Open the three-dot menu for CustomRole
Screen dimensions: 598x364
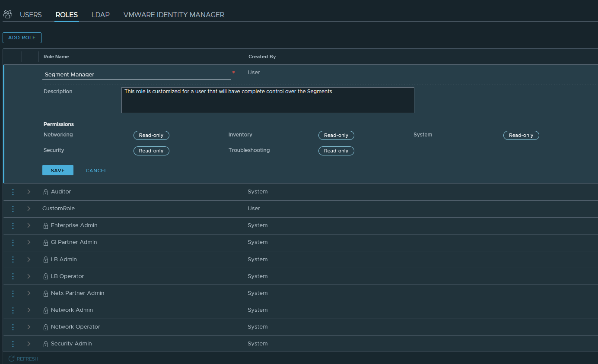(13, 209)
